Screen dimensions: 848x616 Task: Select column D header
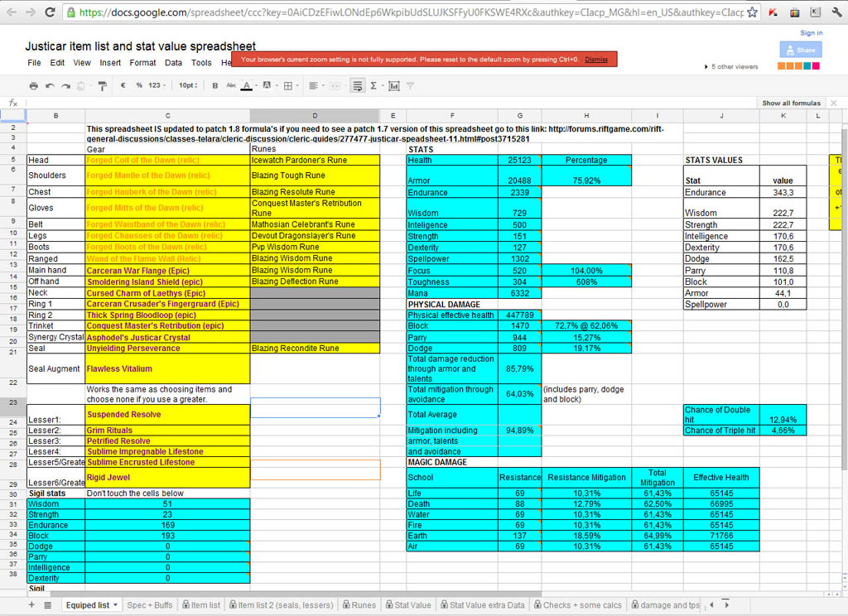click(315, 115)
